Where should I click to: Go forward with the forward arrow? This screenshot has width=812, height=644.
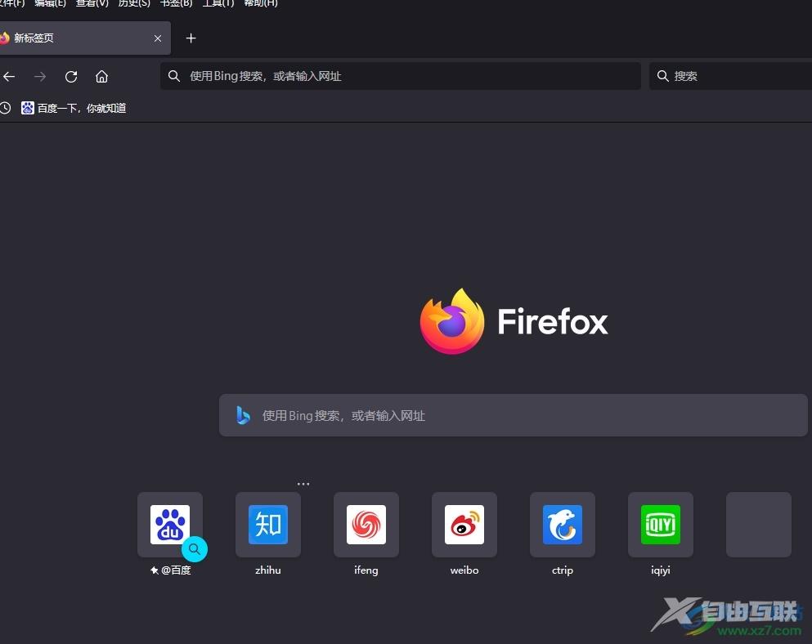point(40,77)
